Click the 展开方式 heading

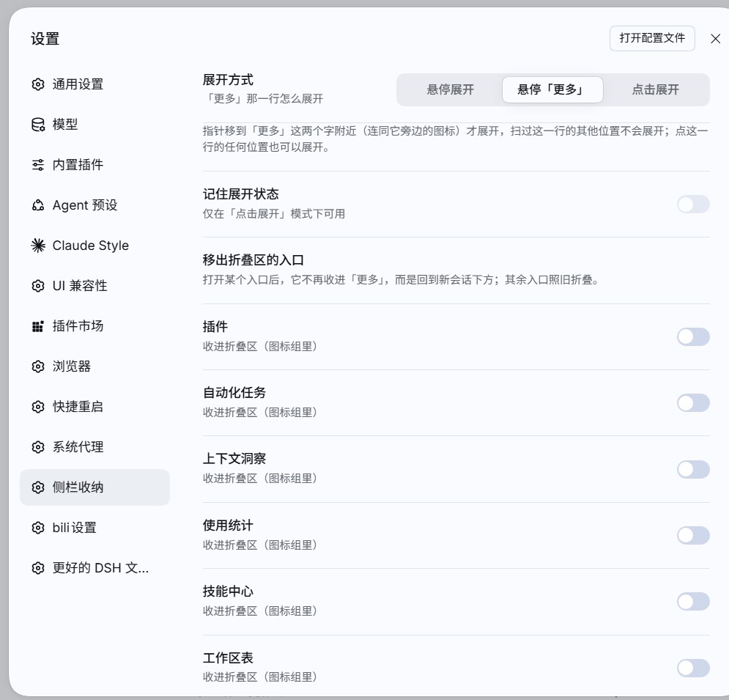tap(228, 80)
